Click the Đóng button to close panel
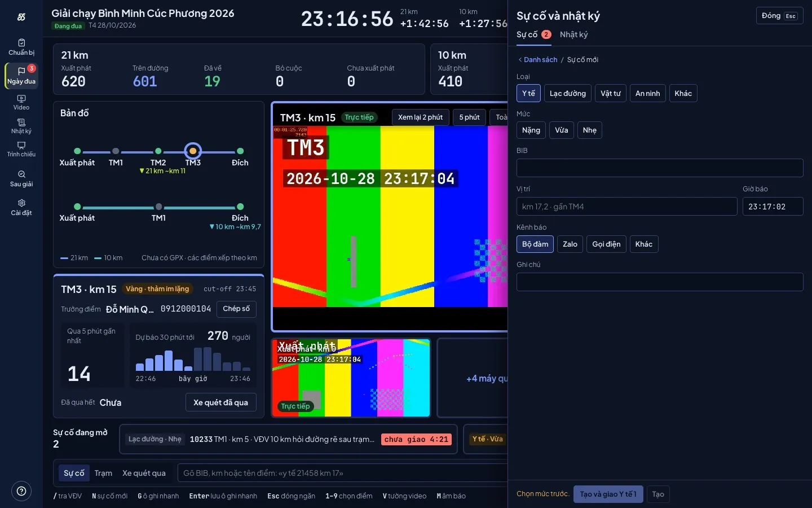This screenshot has height=508, width=812. 779,16
